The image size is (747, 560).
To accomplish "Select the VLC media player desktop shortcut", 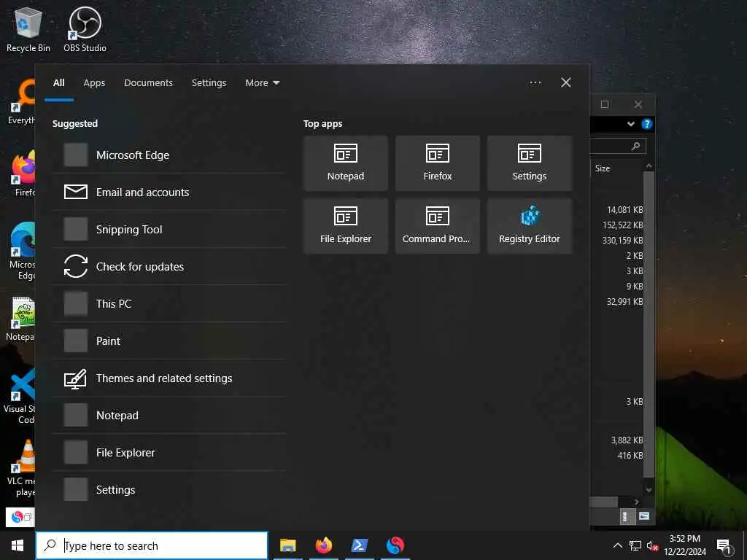I will (x=21, y=469).
